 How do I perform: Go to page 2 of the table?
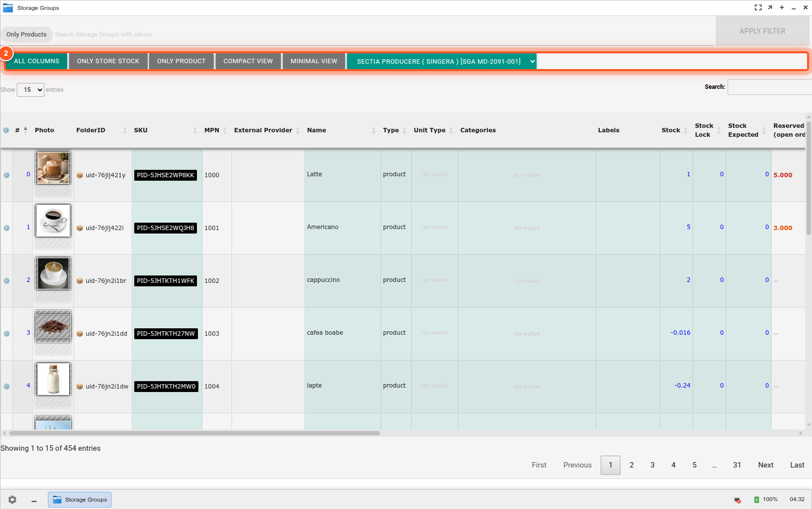pos(631,465)
